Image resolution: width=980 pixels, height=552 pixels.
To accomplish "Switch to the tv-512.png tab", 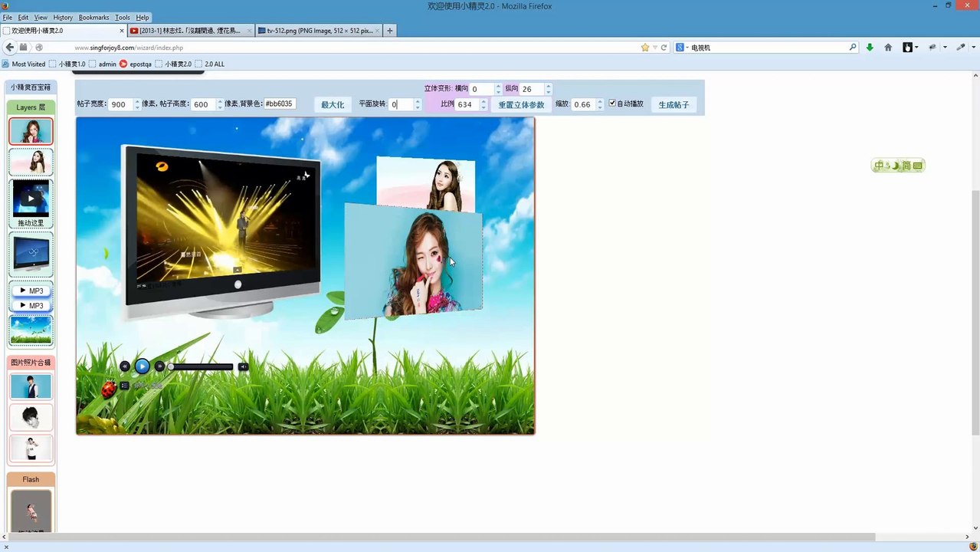I will click(x=320, y=31).
